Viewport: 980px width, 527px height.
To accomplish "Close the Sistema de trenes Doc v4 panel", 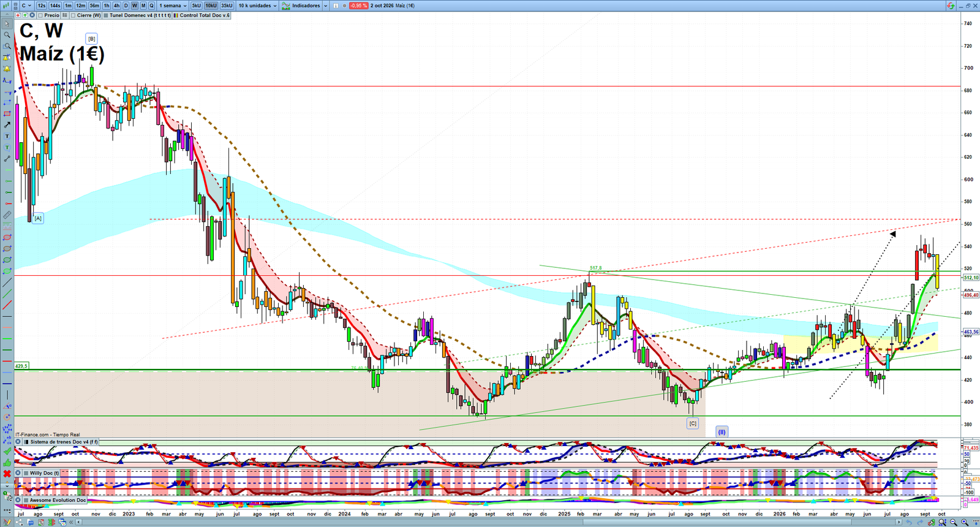I will pyautogui.click(x=18, y=442).
